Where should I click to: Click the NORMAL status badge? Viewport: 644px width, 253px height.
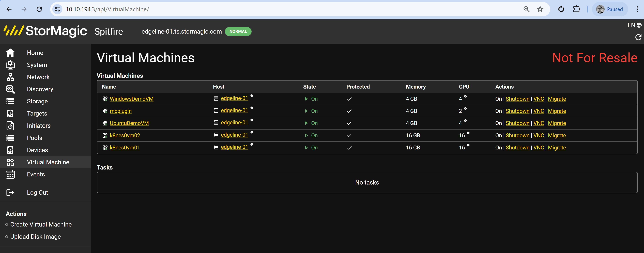point(238,32)
